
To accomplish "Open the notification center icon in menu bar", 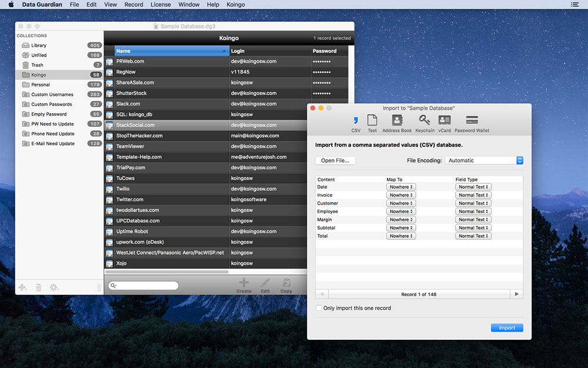I will 574,5.
